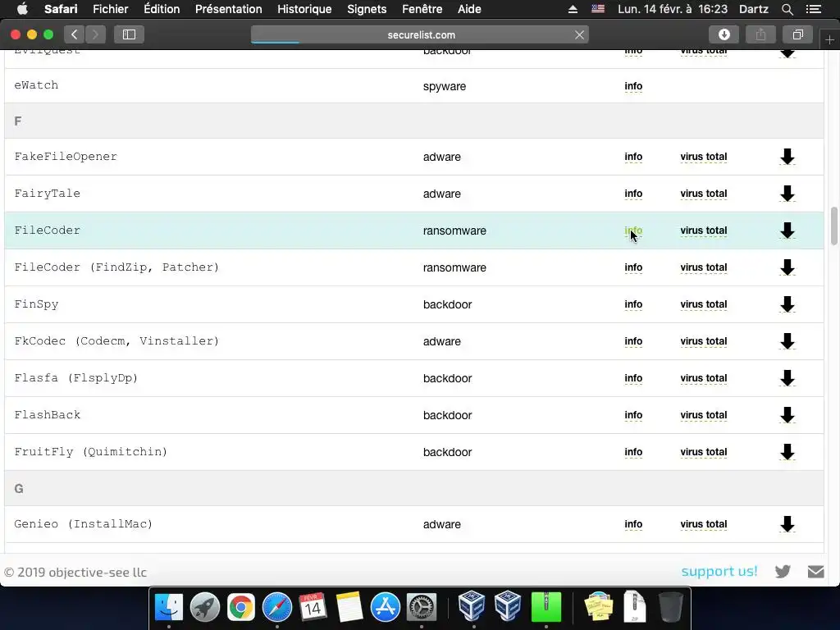
Task: Stop loading the page
Action: coord(579,34)
